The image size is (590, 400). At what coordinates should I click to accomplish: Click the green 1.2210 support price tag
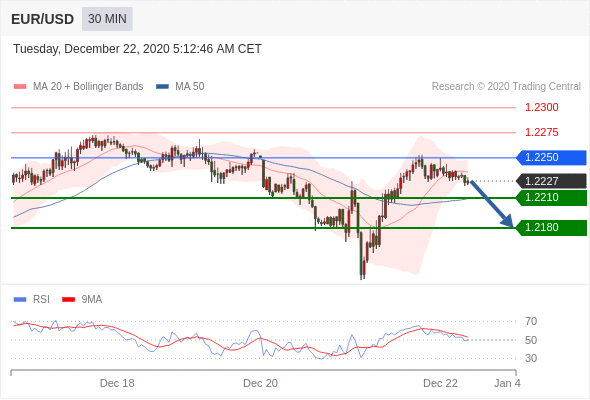click(x=551, y=198)
